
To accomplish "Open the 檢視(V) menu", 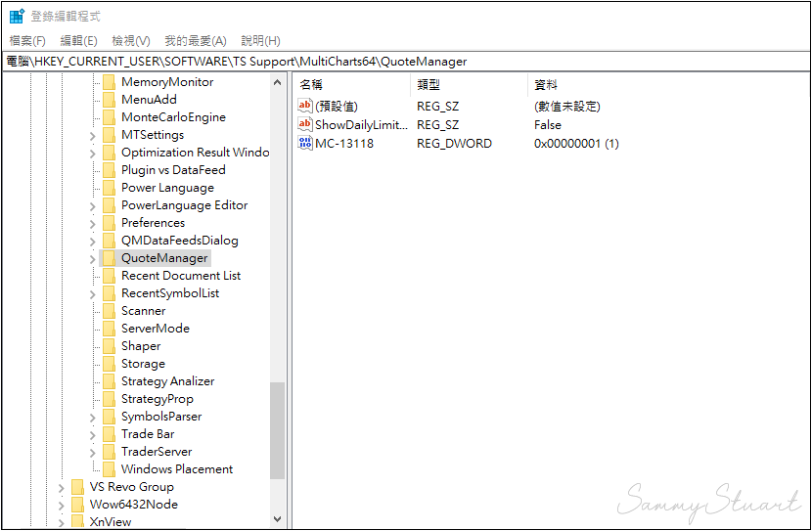I will pos(131,41).
